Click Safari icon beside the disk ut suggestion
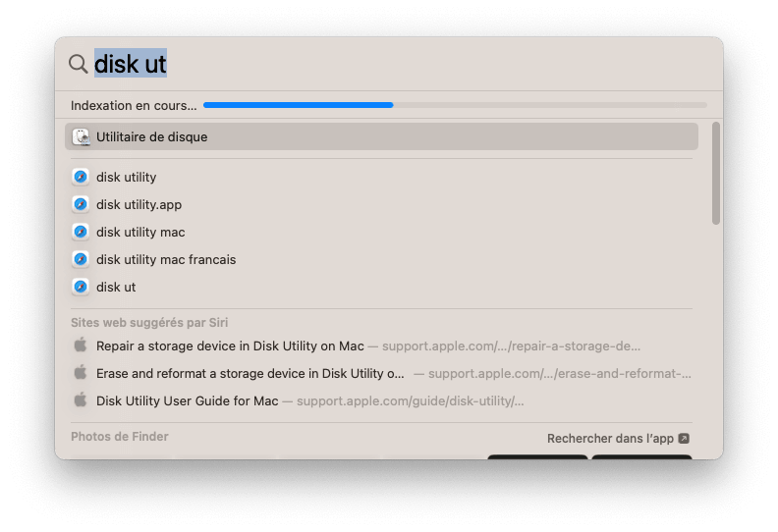Image resolution: width=778 pixels, height=532 pixels. (81, 287)
